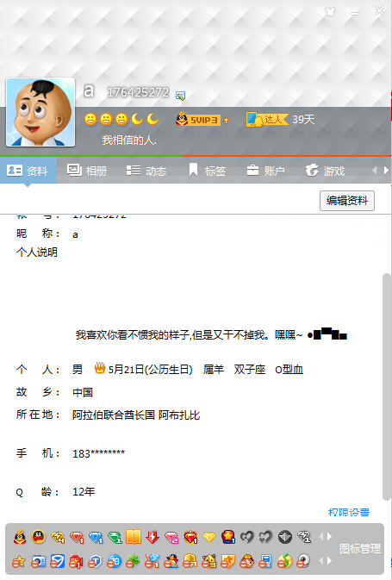Click the yellow lightning bolt icon numbered 4
This screenshot has height=580, width=392.
[x=58, y=537]
